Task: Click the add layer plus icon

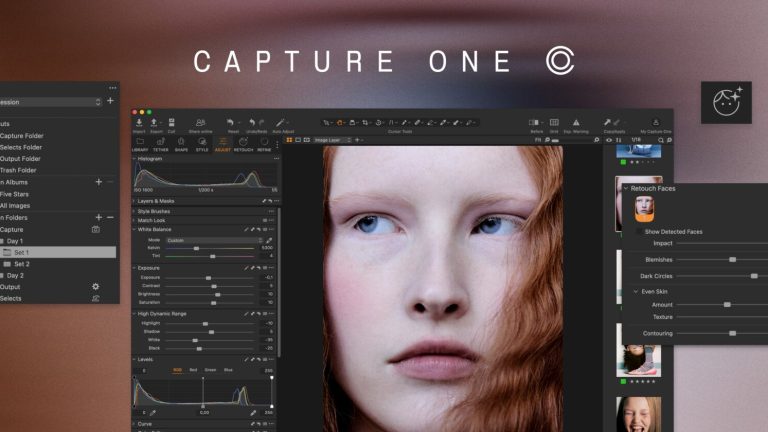Action: [x=358, y=140]
